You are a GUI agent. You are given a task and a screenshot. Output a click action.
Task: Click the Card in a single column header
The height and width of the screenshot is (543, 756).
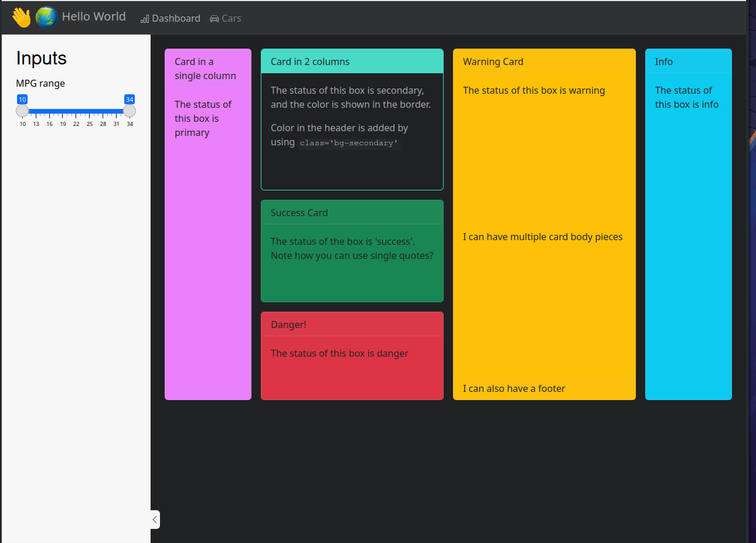(x=208, y=69)
